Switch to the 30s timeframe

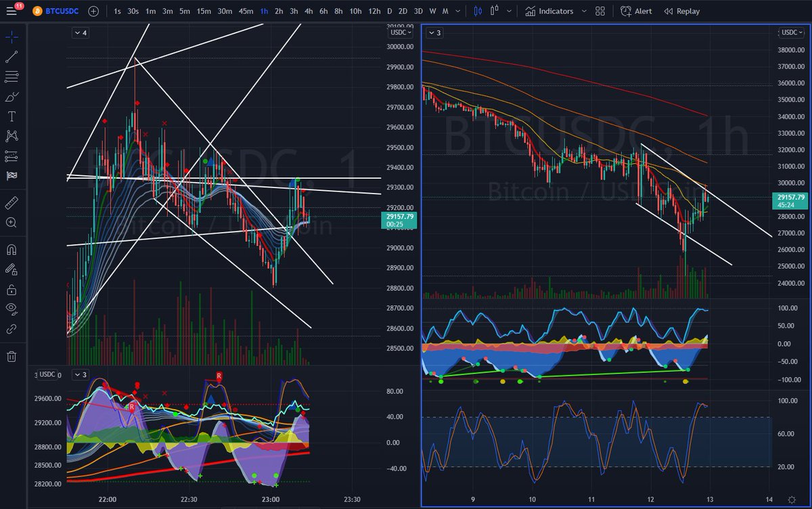tap(133, 11)
